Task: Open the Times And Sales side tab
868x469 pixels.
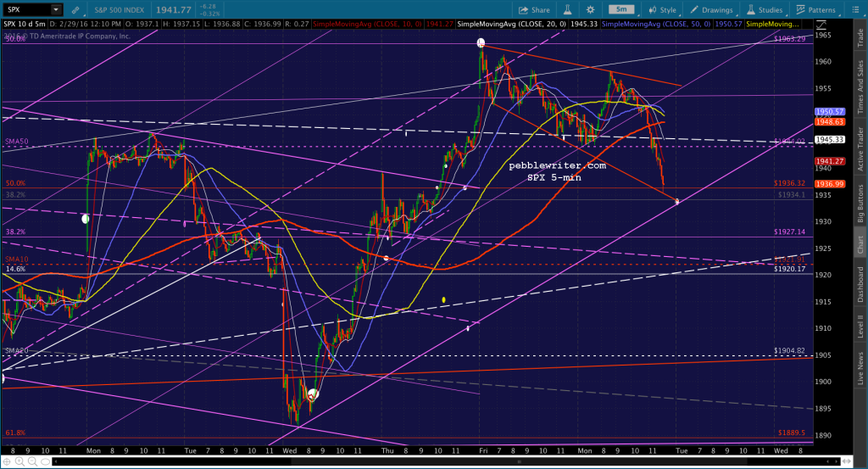Action: (x=860, y=87)
